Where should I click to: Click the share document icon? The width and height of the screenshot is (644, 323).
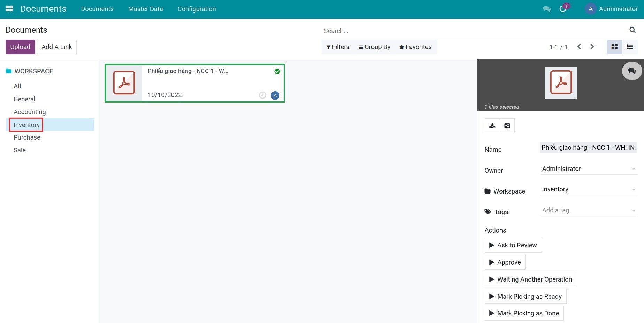coord(507,126)
